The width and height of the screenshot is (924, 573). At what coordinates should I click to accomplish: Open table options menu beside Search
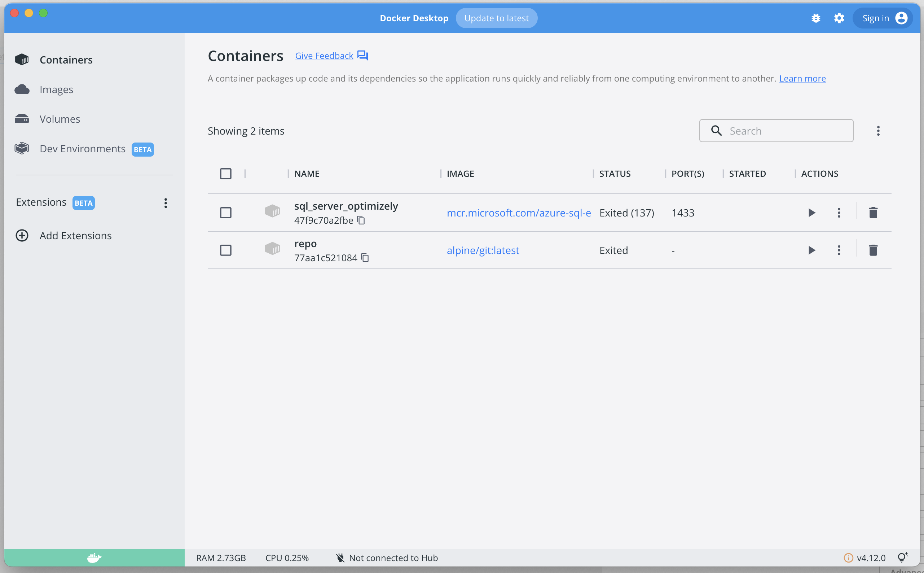click(x=878, y=131)
